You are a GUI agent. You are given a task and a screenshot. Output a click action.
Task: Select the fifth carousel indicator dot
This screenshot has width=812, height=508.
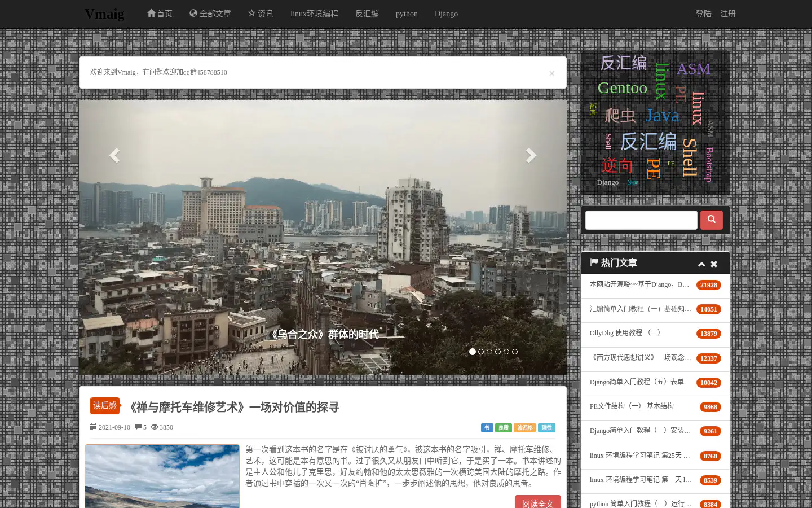(x=506, y=352)
